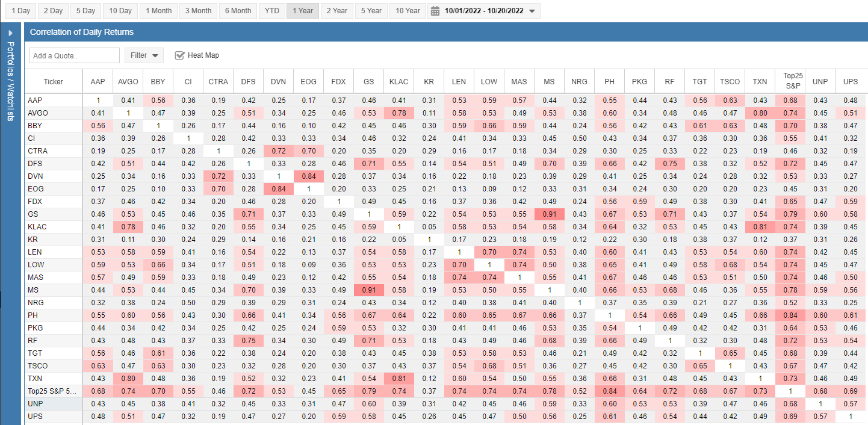This screenshot has height=425, width=868.
Task: Select the YTD range button
Action: pyautogui.click(x=272, y=11)
